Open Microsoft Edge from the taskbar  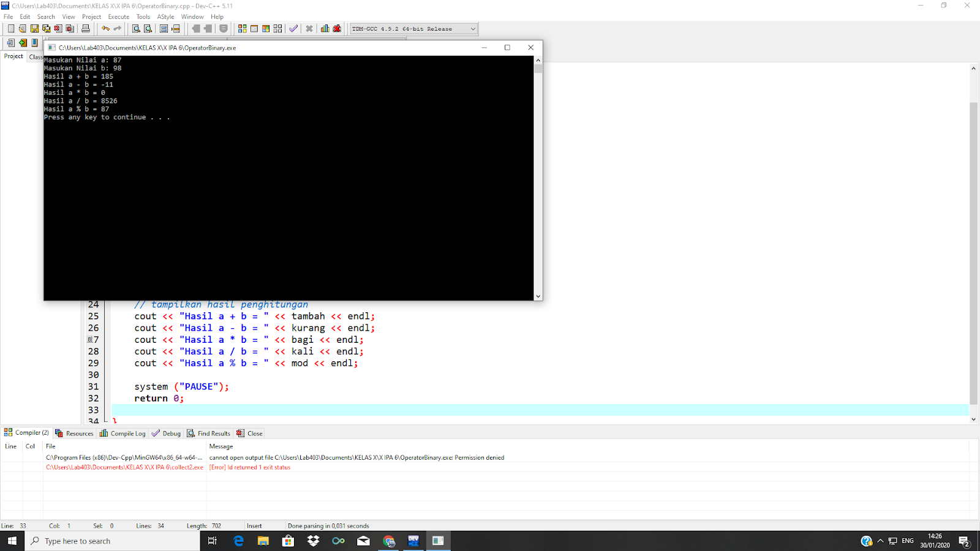238,541
